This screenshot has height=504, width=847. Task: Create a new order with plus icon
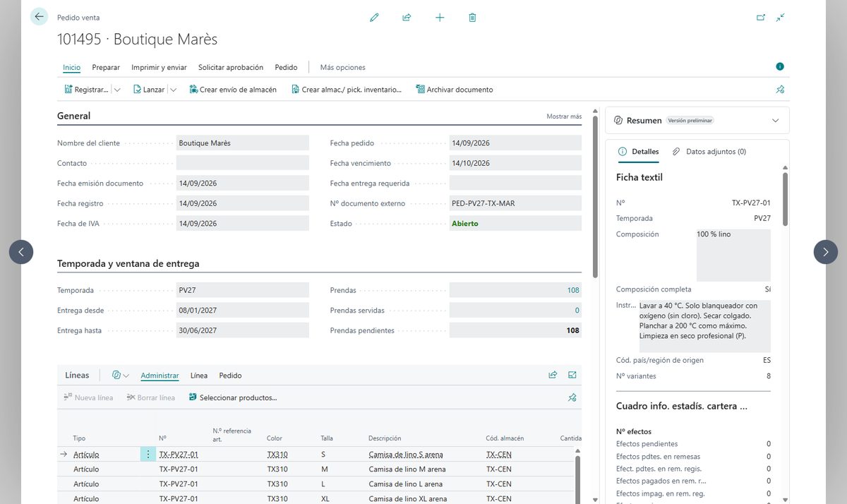[440, 18]
